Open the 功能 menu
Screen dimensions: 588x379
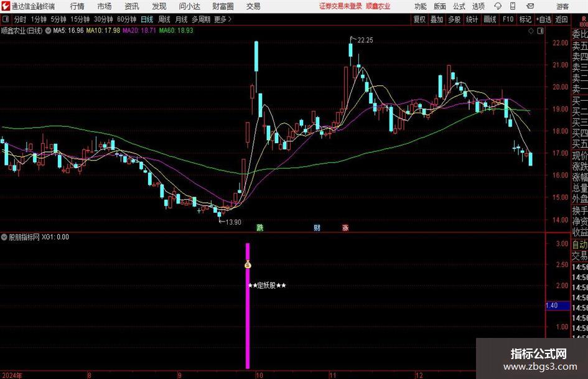(x=421, y=6)
